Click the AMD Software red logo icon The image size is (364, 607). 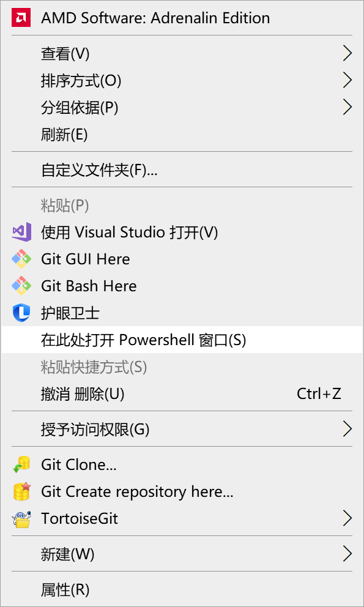tap(21, 18)
